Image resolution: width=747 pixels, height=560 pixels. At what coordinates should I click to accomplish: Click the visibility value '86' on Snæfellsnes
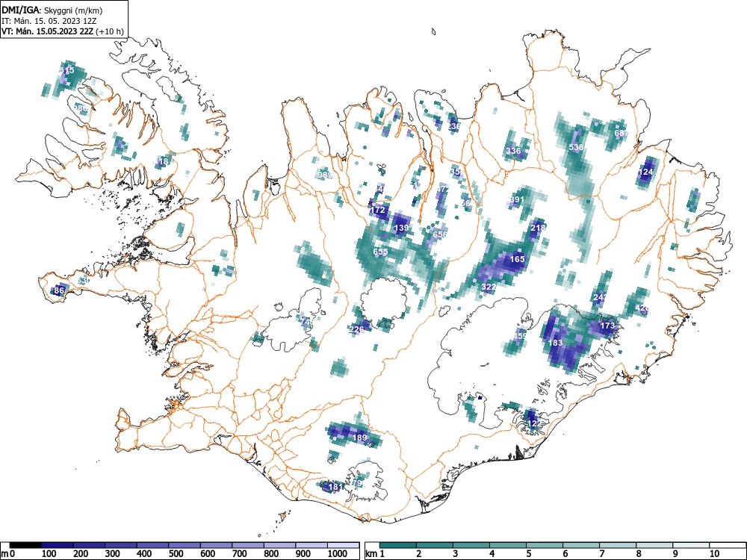(59, 290)
